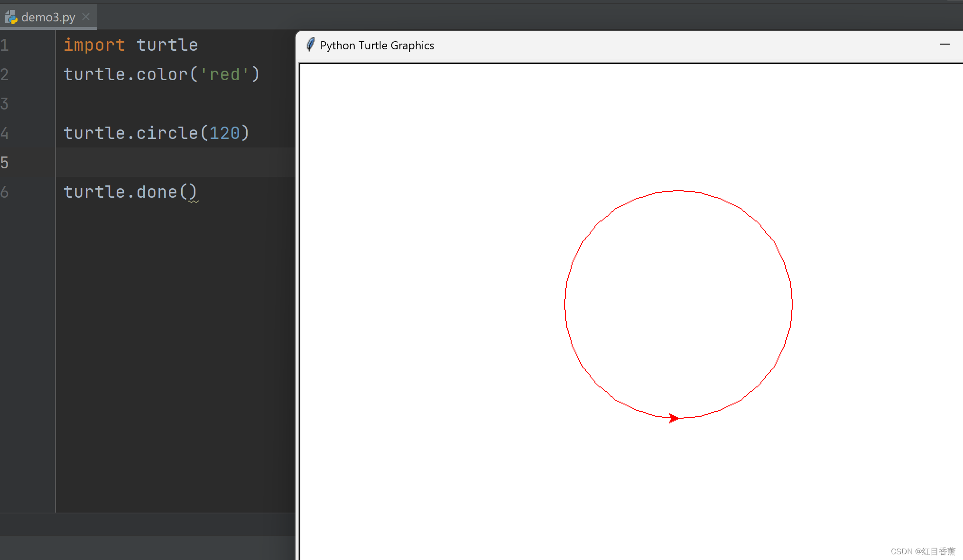This screenshot has height=560, width=963.
Task: Click the minimize button on Turtle Graphics window
Action: tap(945, 44)
